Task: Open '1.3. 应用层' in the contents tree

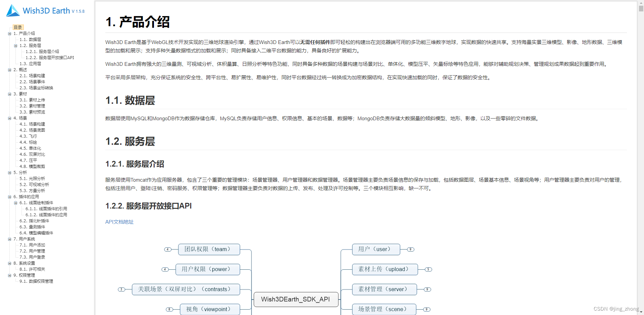Action: coord(30,64)
